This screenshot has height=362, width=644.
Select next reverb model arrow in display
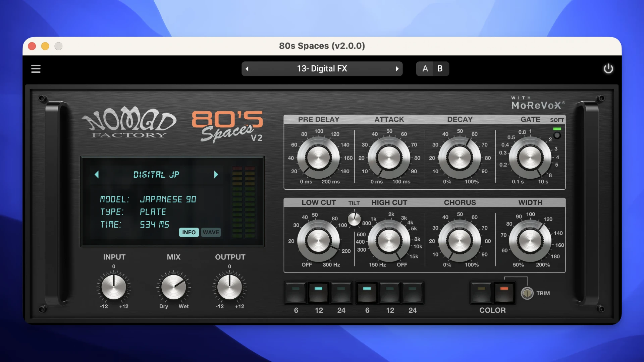click(x=216, y=174)
